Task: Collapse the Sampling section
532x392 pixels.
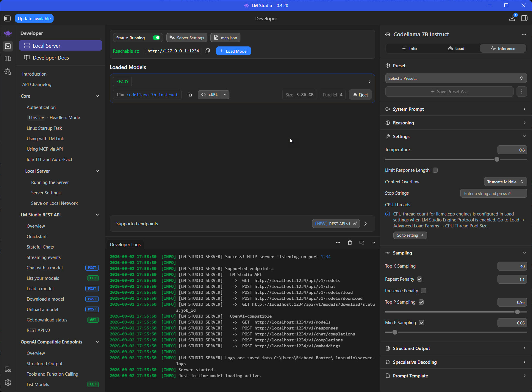Action: pos(456,253)
